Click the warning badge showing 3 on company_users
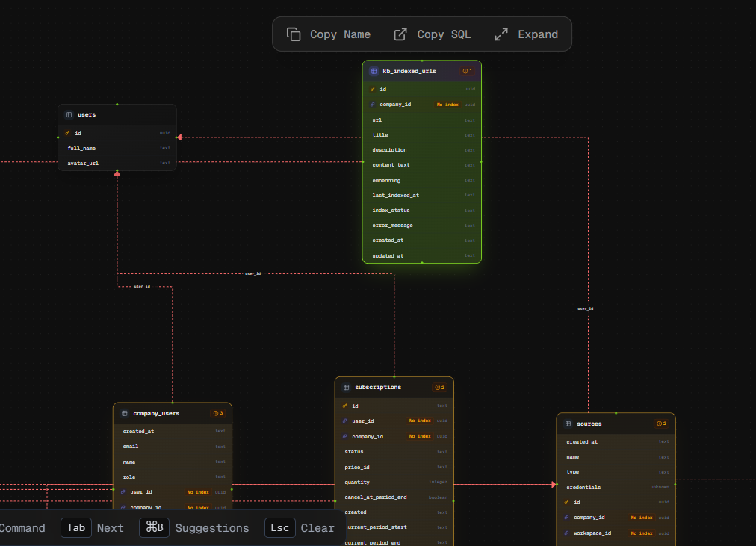756x546 pixels. 219,412
